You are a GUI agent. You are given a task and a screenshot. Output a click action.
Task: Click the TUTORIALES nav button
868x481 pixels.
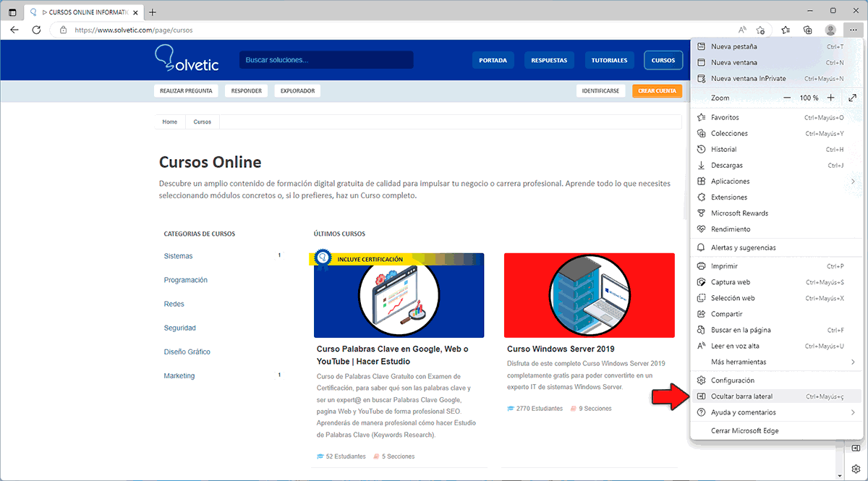tap(609, 60)
